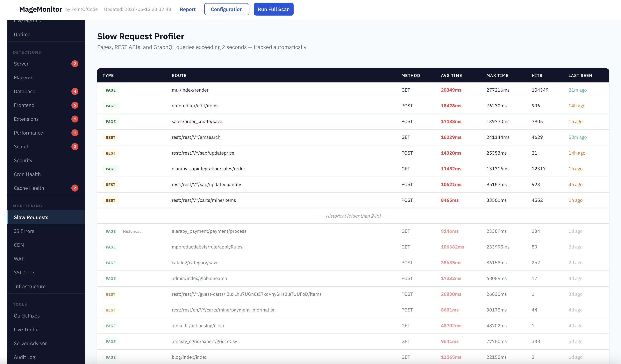The image size is (621, 364).
Task: Select the mui/index/render route
Action: (x=190, y=90)
